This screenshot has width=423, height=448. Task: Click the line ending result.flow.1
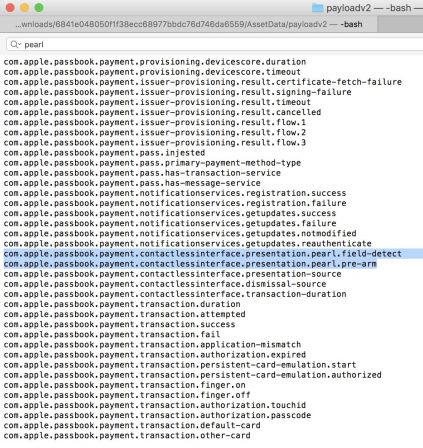coord(155,122)
